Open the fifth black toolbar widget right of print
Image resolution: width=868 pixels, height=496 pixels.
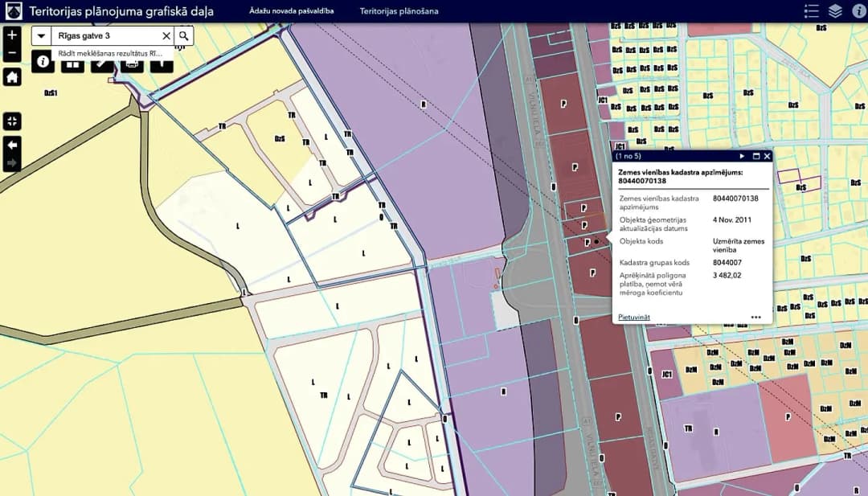162,65
